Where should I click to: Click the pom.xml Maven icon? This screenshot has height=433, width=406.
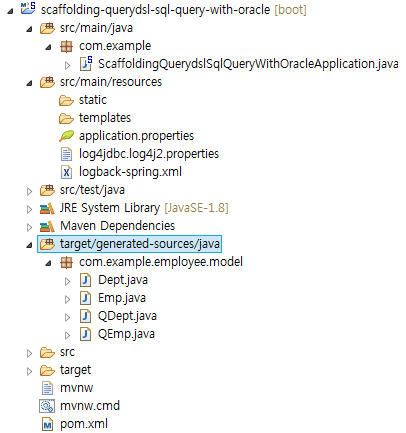click(x=47, y=424)
